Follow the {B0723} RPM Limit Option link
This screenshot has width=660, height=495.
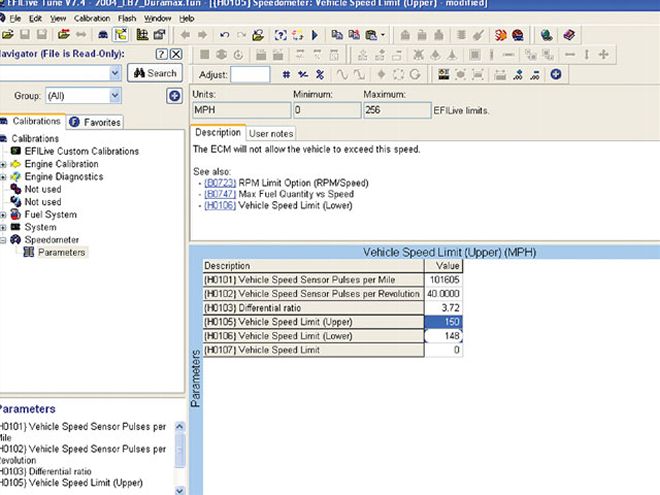(x=220, y=183)
